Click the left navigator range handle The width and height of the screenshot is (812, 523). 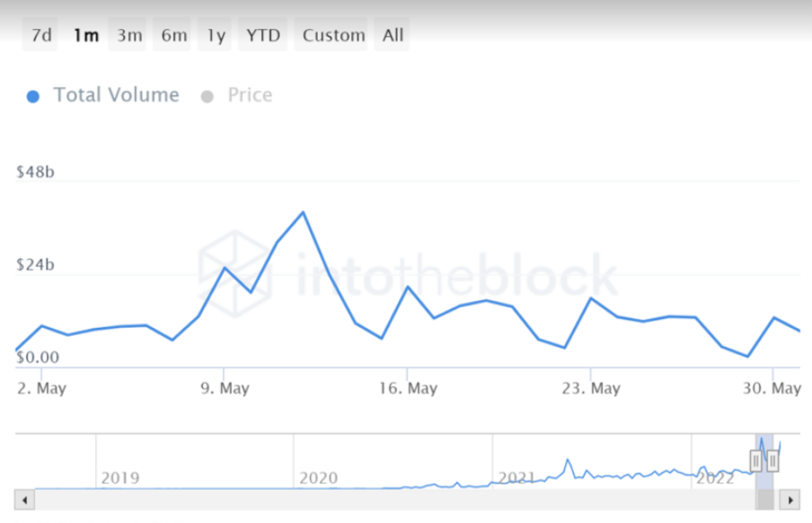756,461
